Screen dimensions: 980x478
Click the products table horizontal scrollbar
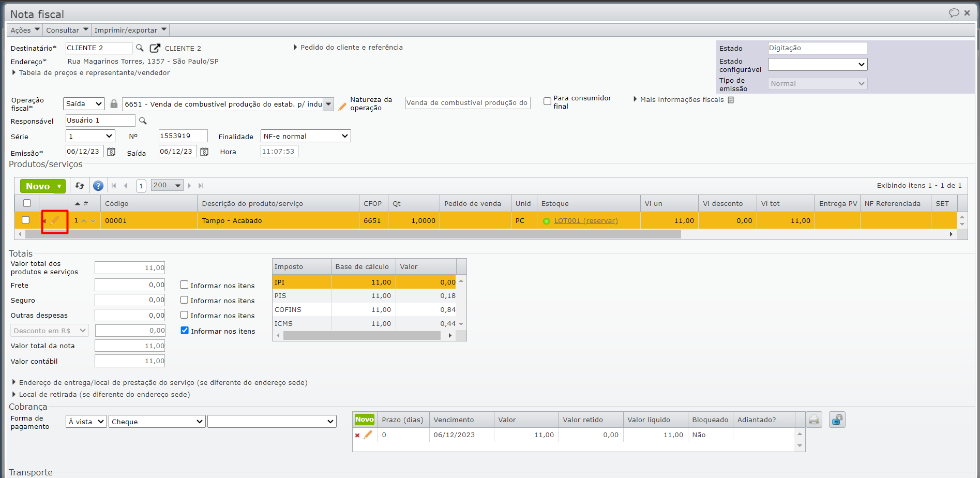click(353, 234)
